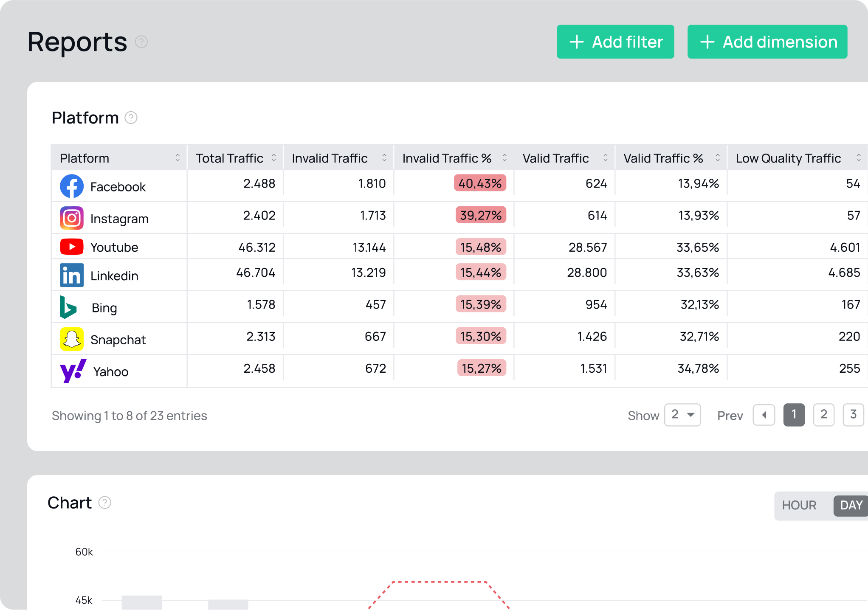Click the Facebook logo icon
This screenshot has height=610, width=868.
[x=72, y=186]
